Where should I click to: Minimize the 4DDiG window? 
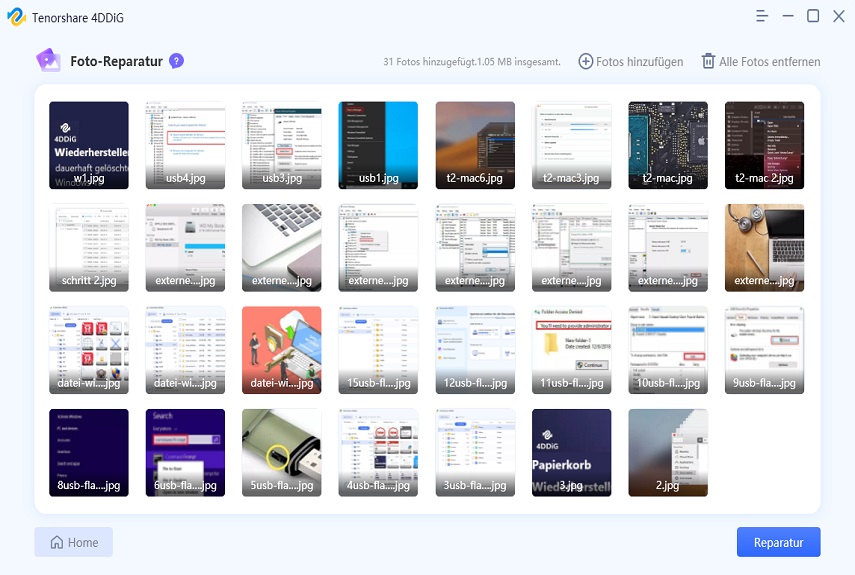tap(788, 16)
